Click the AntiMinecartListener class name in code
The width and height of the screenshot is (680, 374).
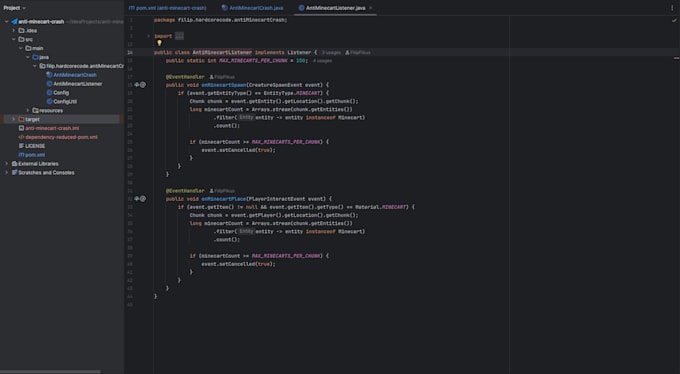(x=222, y=52)
